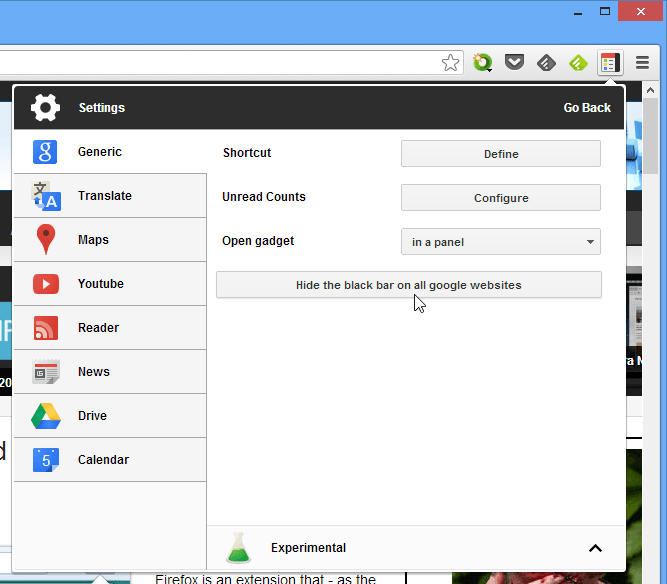667x584 pixels.
Task: Click the green circular extension icon
Action: point(482,63)
